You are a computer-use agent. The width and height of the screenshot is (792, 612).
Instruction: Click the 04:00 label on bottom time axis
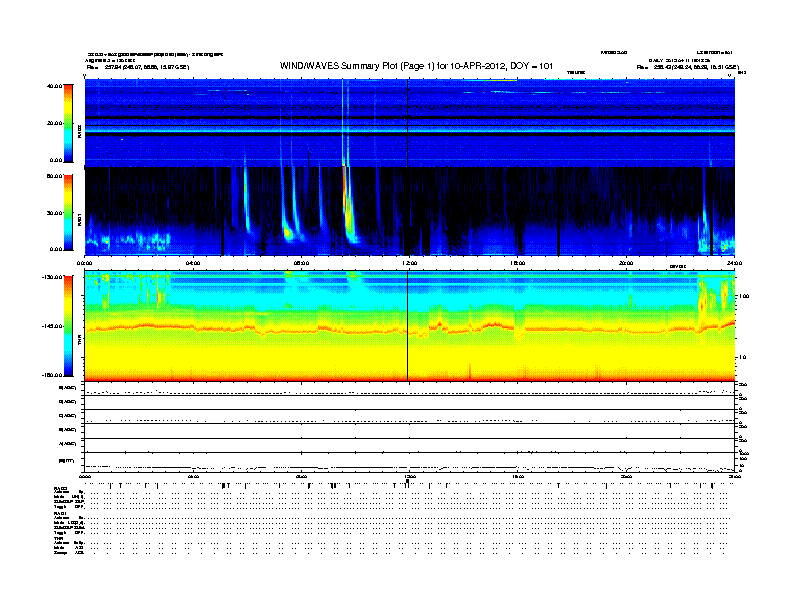click(x=193, y=477)
